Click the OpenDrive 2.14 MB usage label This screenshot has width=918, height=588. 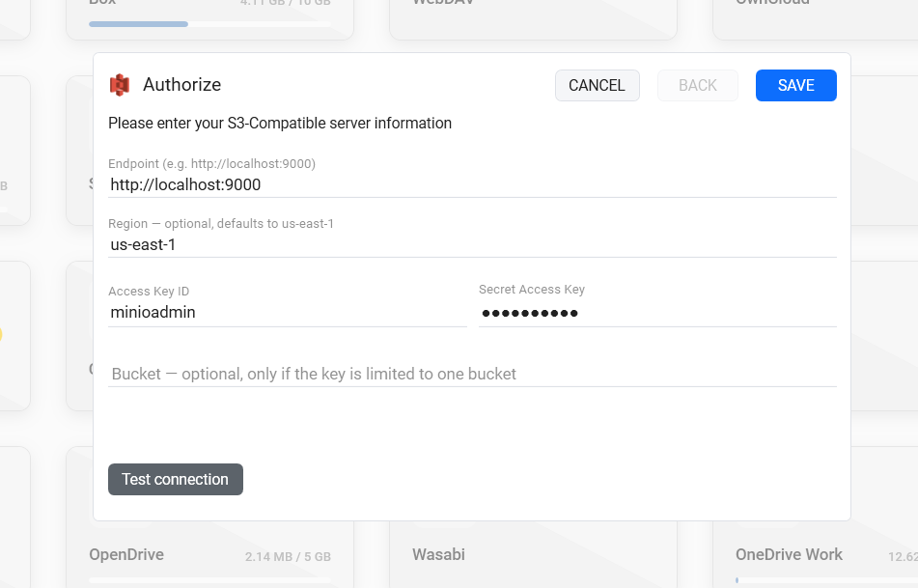point(288,557)
